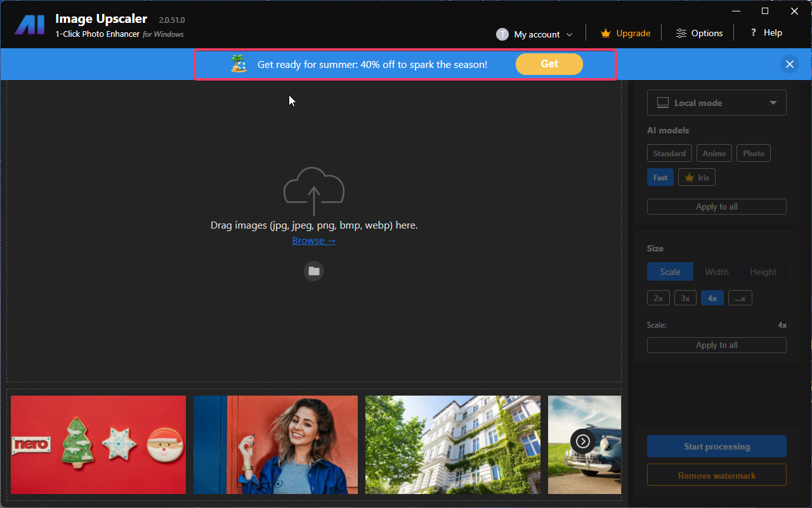Image resolution: width=812 pixels, height=508 pixels.
Task: Select the Anime AI model
Action: tap(714, 154)
